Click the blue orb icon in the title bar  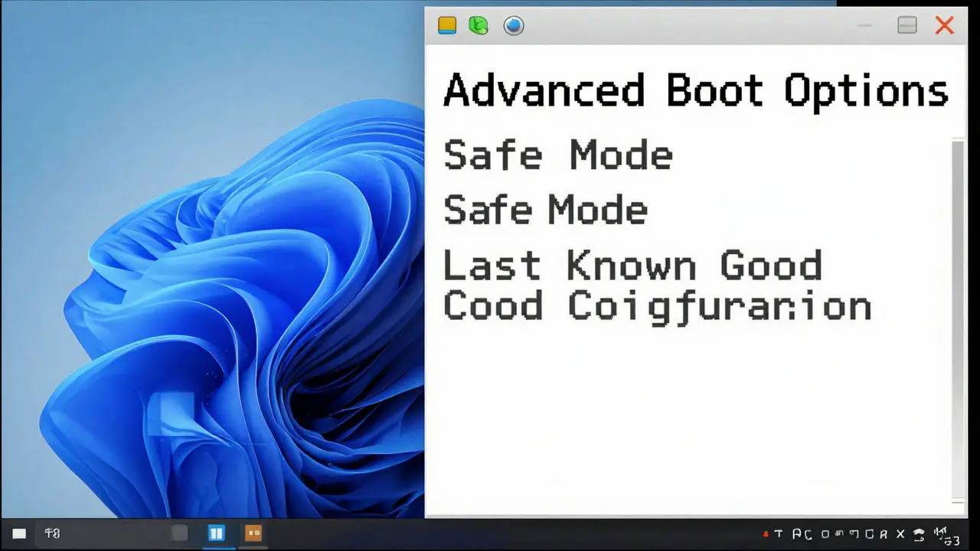pos(513,25)
